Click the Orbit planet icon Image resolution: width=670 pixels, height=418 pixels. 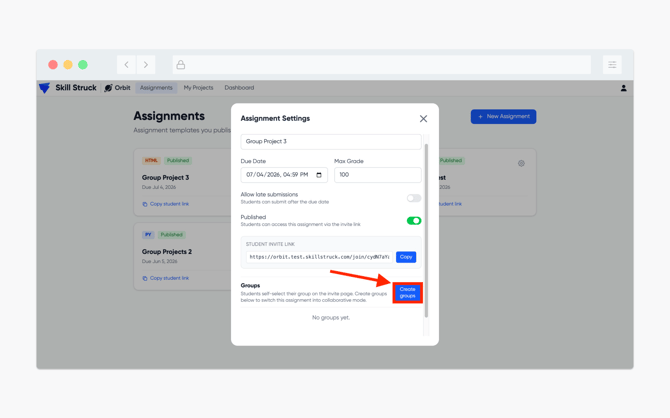click(109, 88)
